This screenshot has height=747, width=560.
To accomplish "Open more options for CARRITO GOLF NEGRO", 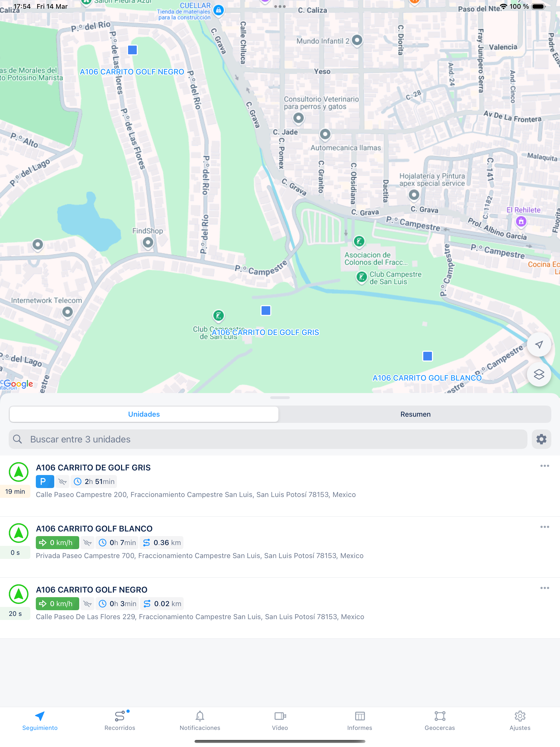I will [x=545, y=588].
